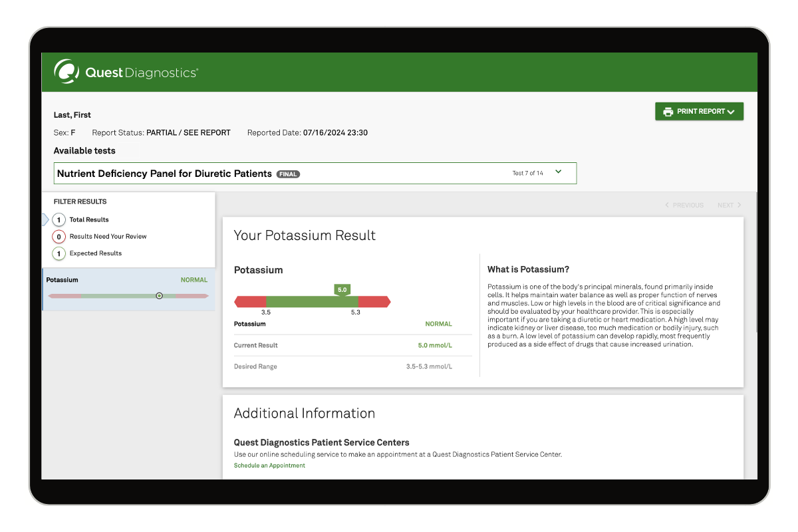Filter by Expected Results

pyautogui.click(x=87, y=253)
